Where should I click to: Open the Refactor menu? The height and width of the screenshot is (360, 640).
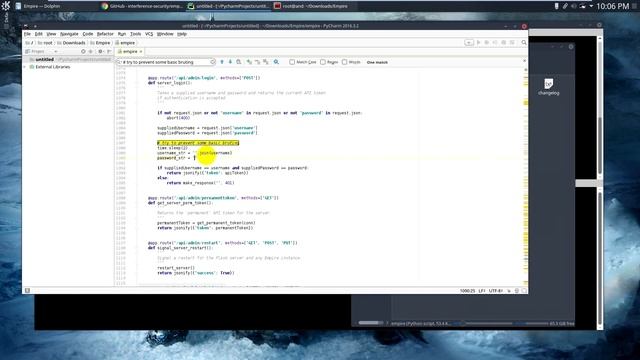coord(105,34)
